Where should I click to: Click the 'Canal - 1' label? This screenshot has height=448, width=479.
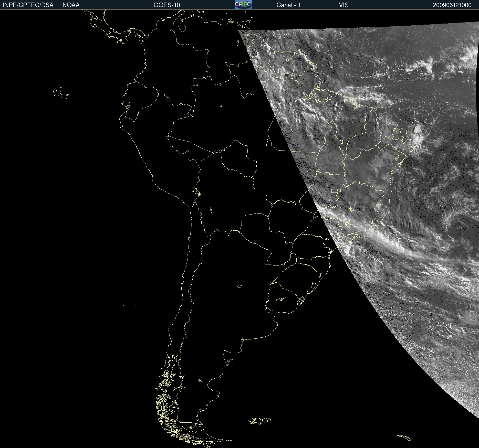tap(288, 5)
